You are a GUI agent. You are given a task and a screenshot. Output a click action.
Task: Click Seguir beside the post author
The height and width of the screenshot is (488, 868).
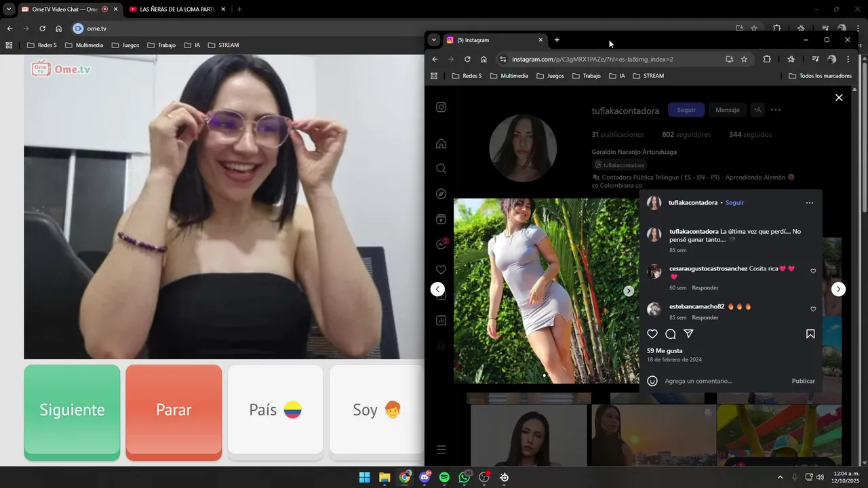[734, 203]
